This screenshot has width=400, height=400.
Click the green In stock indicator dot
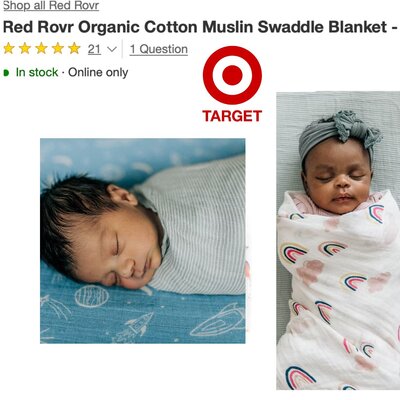click(6, 72)
